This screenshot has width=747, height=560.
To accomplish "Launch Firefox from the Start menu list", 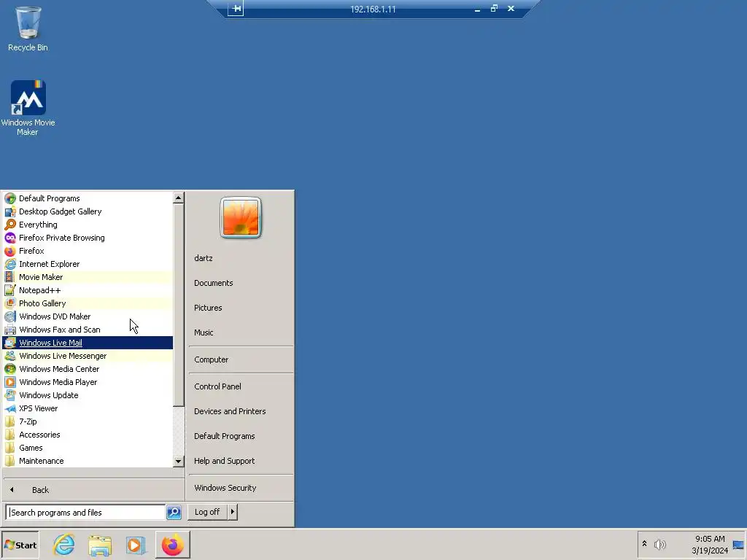I will click(x=88, y=251).
